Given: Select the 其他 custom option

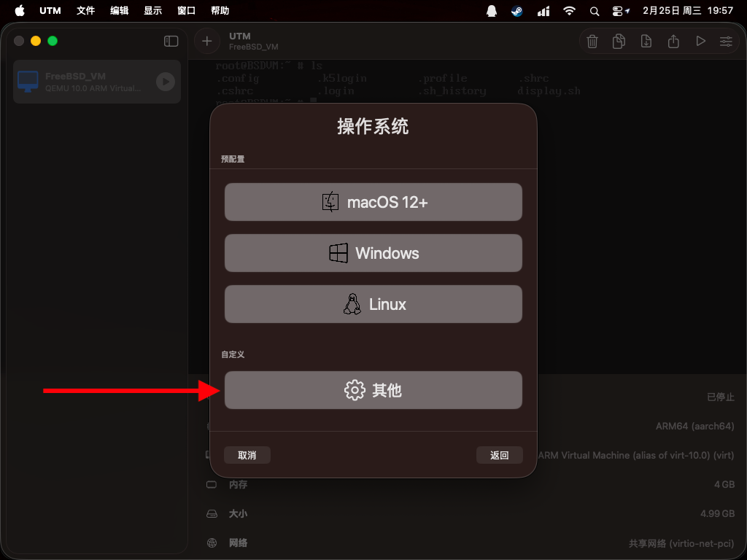Looking at the screenshot, I should point(373,390).
